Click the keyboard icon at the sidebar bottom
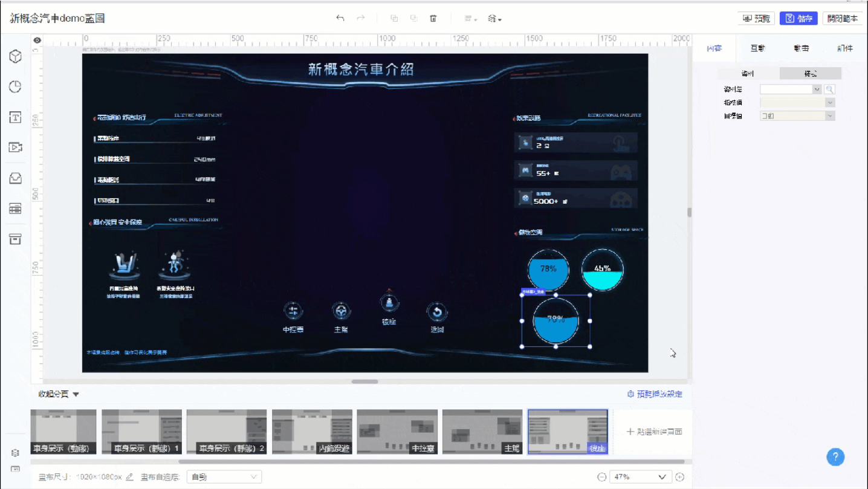 [15, 469]
